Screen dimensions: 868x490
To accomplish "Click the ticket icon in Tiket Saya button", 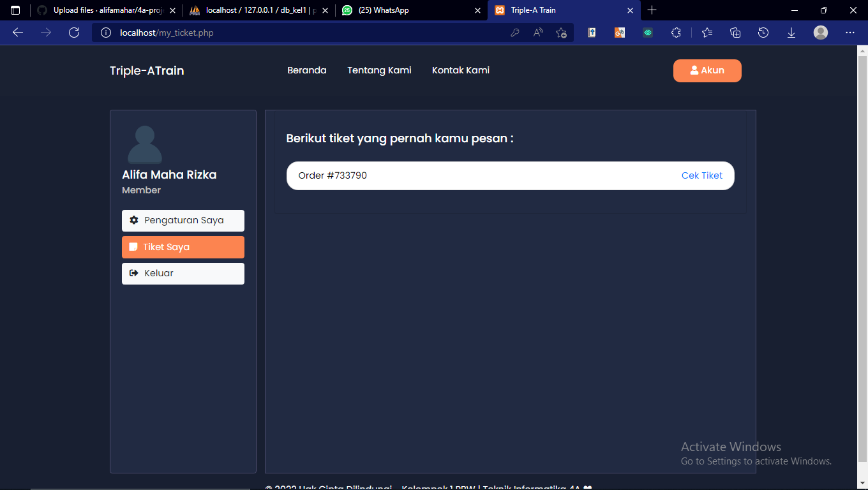I will tap(134, 247).
